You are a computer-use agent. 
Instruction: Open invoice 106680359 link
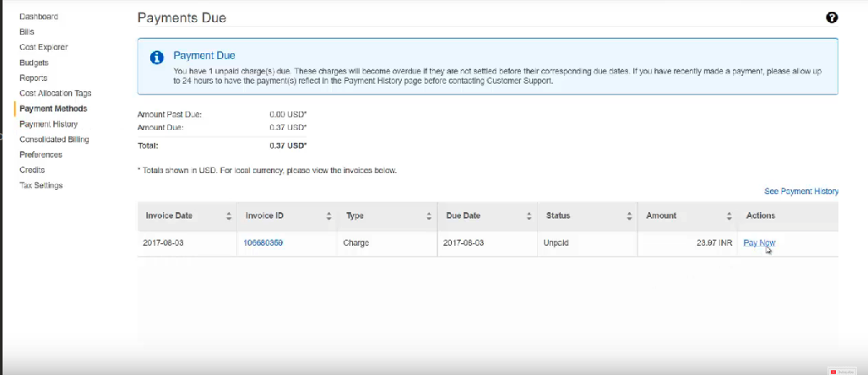click(x=263, y=243)
